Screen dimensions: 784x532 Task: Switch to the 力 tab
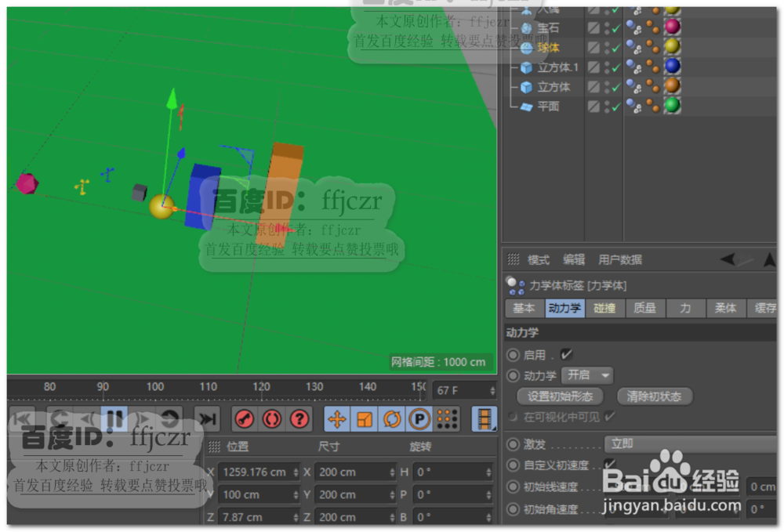click(x=685, y=308)
